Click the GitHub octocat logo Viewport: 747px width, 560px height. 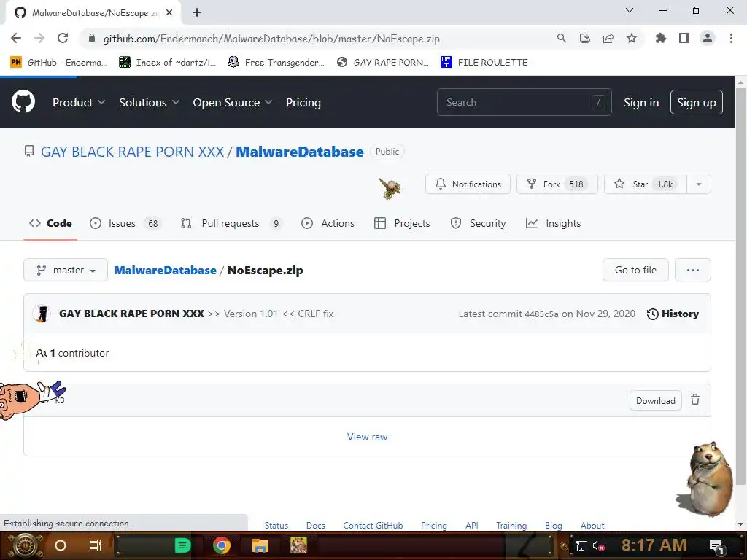point(23,102)
